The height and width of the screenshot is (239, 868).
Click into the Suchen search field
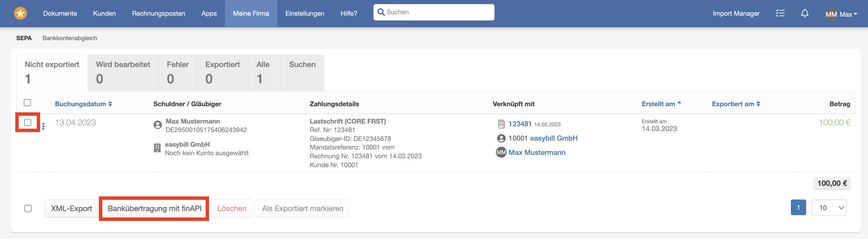point(438,12)
